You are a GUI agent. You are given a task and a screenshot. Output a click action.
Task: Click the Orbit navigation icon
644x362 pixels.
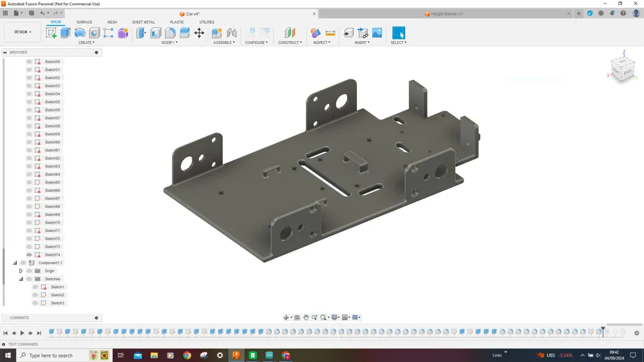pos(287,317)
